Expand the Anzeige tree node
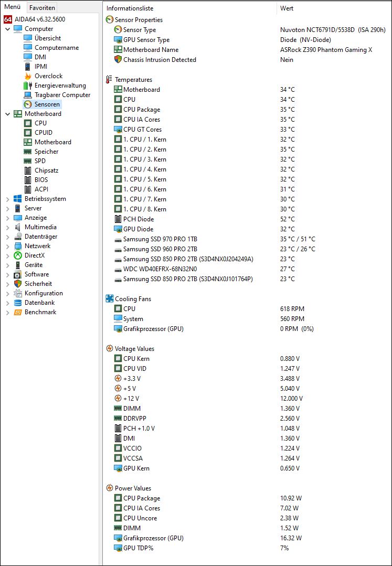Screen dimensions: 392x566 [x=7, y=218]
